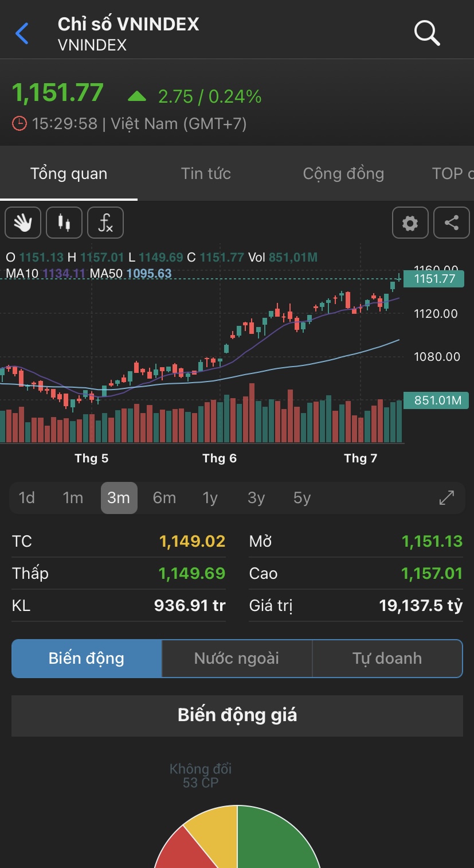Open the fx indicators tool
The height and width of the screenshot is (868, 474).
[105, 223]
